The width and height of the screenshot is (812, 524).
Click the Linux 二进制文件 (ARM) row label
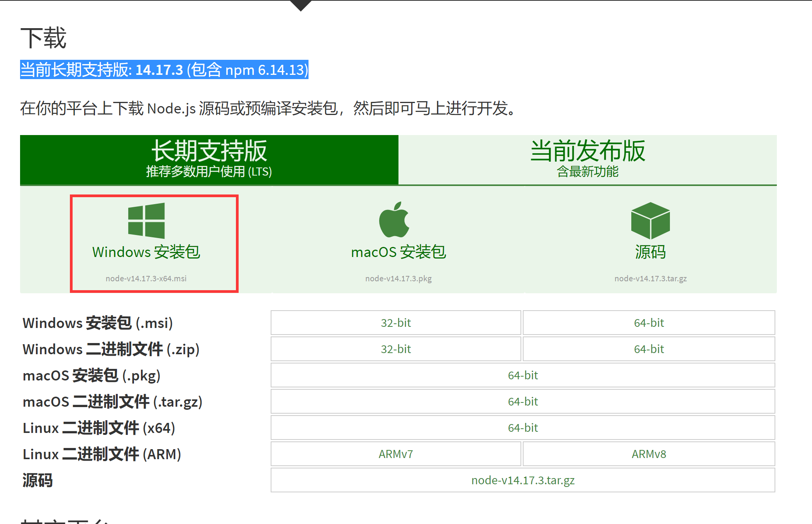coord(102,454)
